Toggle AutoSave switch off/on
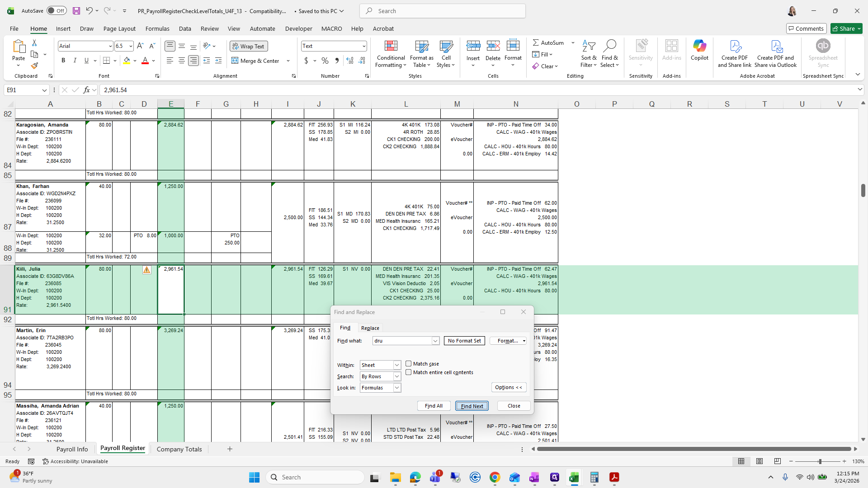The height and width of the screenshot is (488, 868). (x=57, y=11)
